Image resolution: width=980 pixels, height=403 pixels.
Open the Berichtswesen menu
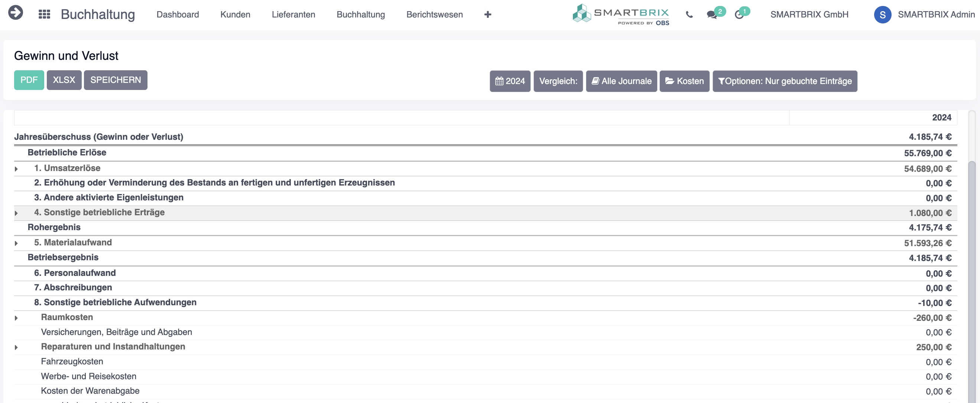tap(434, 14)
